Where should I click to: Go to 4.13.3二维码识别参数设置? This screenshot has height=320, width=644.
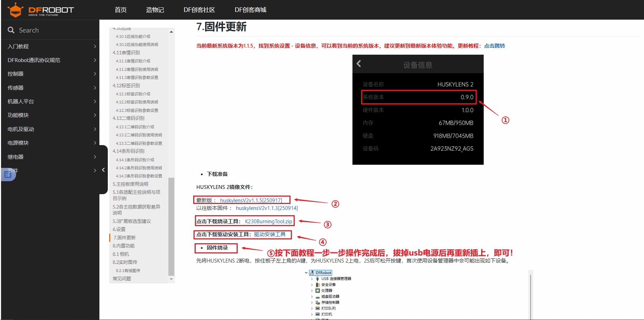pyautogui.click(x=139, y=143)
